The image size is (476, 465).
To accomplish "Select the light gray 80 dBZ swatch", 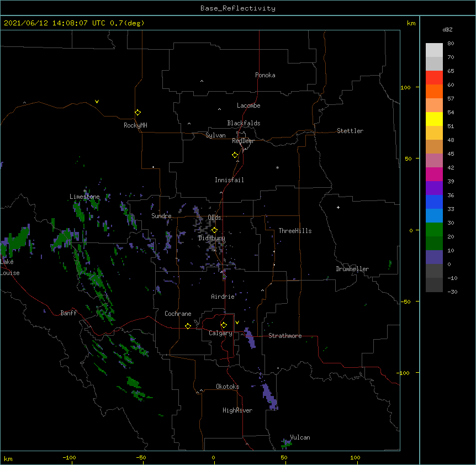I will (434, 50).
